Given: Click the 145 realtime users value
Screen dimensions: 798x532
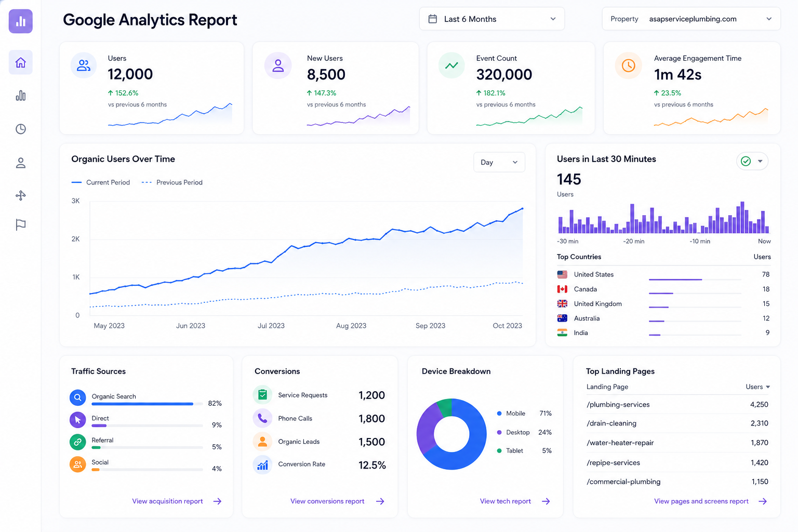Looking at the screenshot, I should (569, 179).
